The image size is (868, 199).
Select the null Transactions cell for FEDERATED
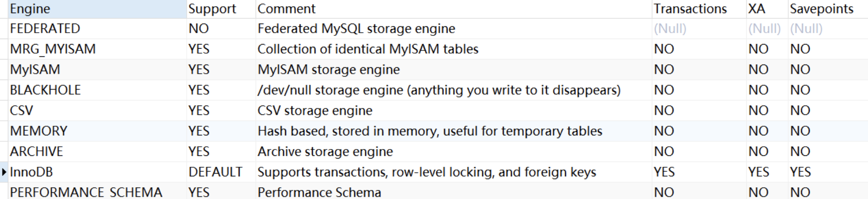point(699,29)
